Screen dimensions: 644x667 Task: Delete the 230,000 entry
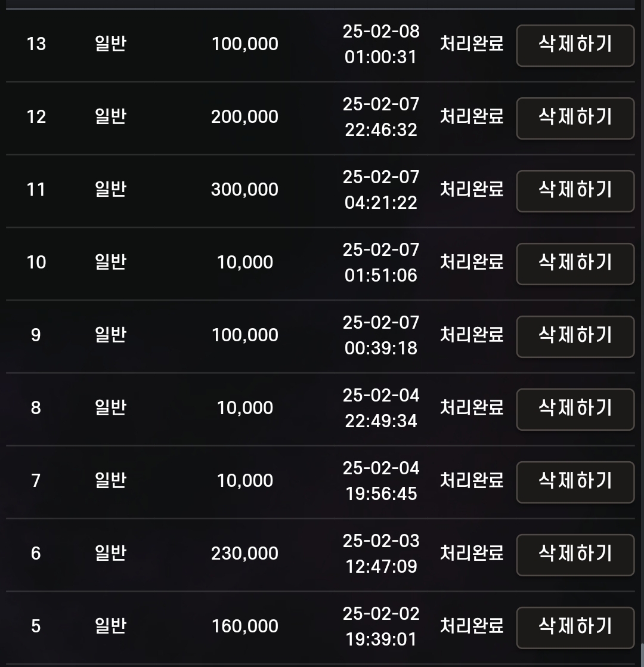click(x=575, y=554)
